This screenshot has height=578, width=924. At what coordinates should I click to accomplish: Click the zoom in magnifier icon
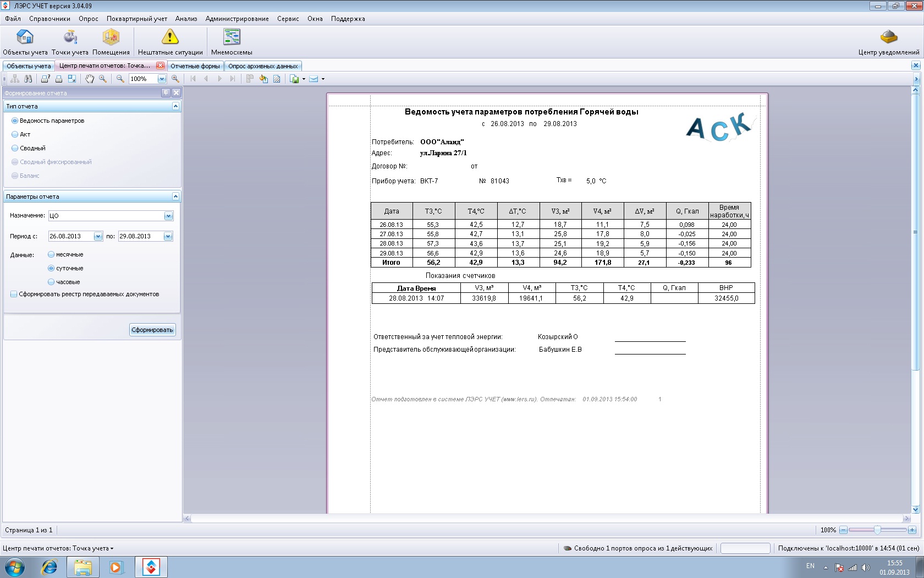coord(175,79)
